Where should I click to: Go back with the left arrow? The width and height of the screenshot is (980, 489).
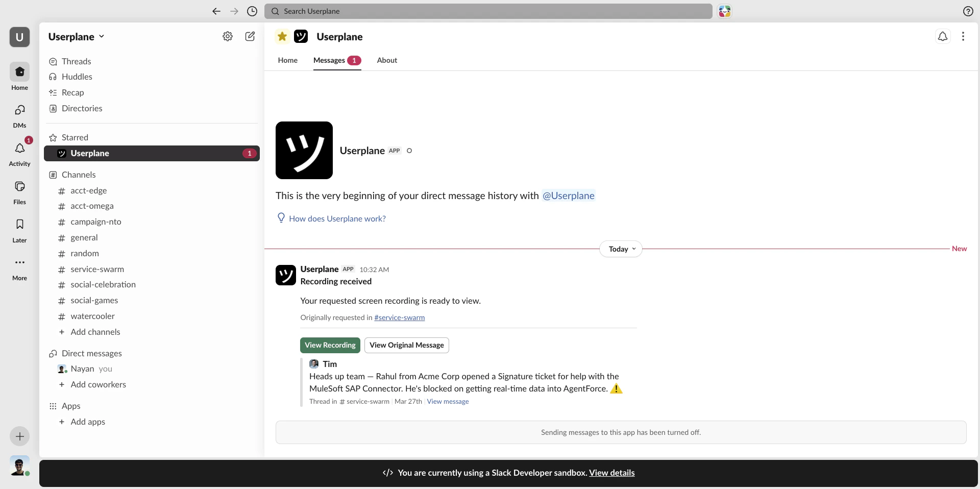[216, 11]
